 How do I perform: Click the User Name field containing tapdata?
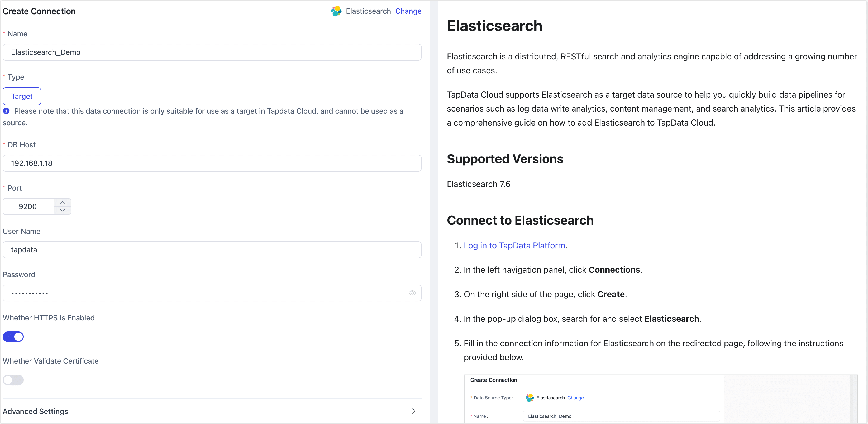tap(212, 249)
